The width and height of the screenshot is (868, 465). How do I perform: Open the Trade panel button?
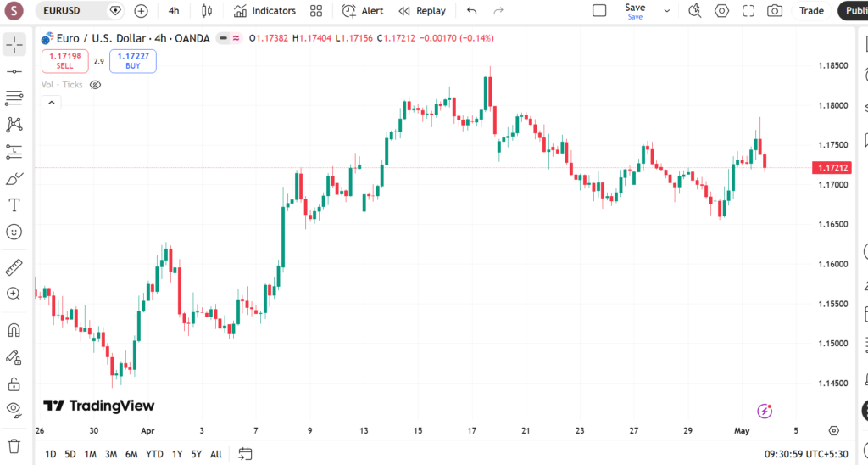(811, 10)
